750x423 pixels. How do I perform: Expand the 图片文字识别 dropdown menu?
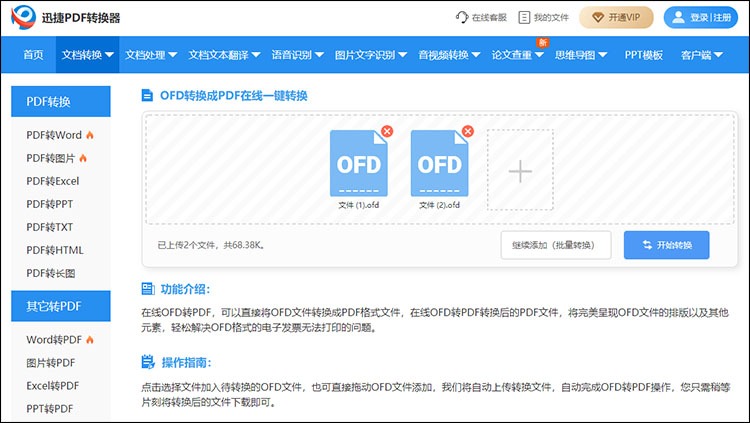371,55
